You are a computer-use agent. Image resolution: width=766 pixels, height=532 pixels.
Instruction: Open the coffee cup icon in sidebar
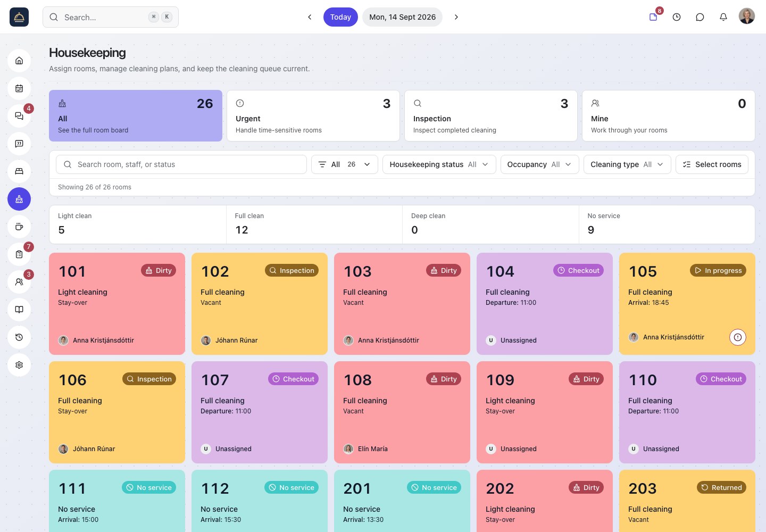click(x=19, y=227)
